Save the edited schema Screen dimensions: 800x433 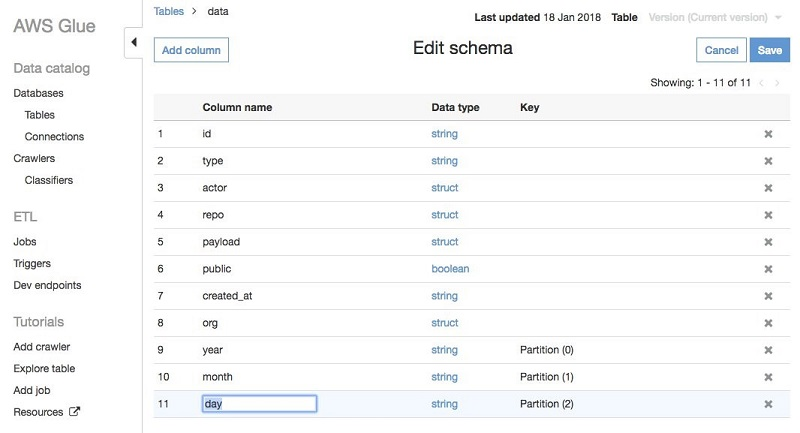[x=769, y=50]
